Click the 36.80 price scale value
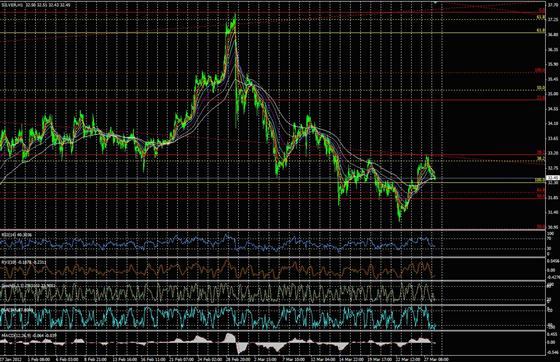The image size is (560, 362). click(553, 35)
